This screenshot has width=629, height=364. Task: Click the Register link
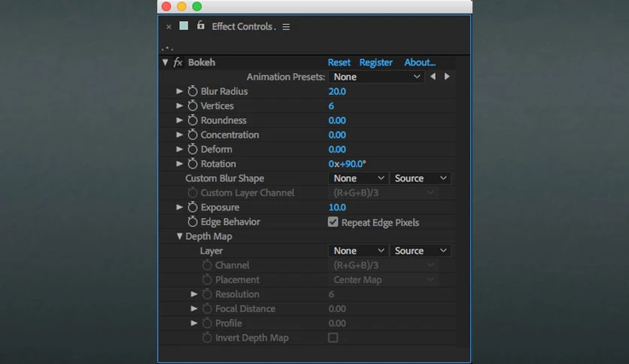pyautogui.click(x=376, y=62)
